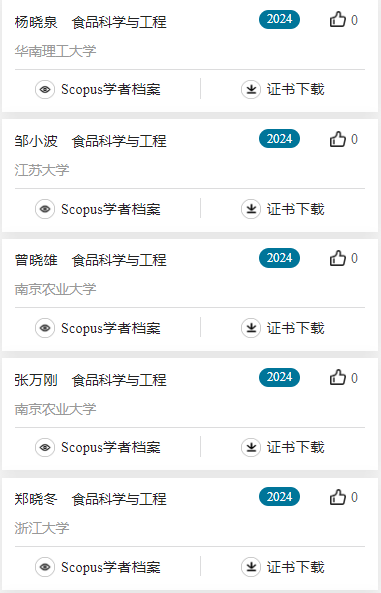This screenshot has height=593, width=381.
Task: Select scholar name 邹小波
Action: [x=36, y=141]
